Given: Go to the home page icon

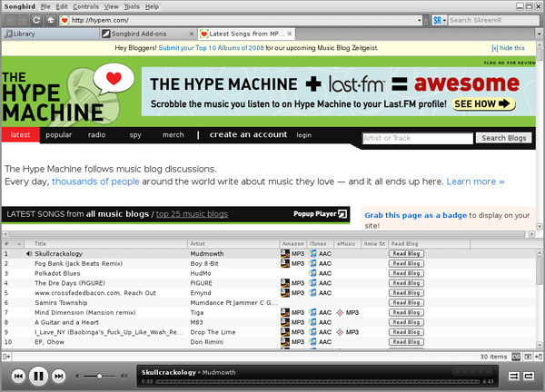Looking at the screenshot, I should click(51, 20).
